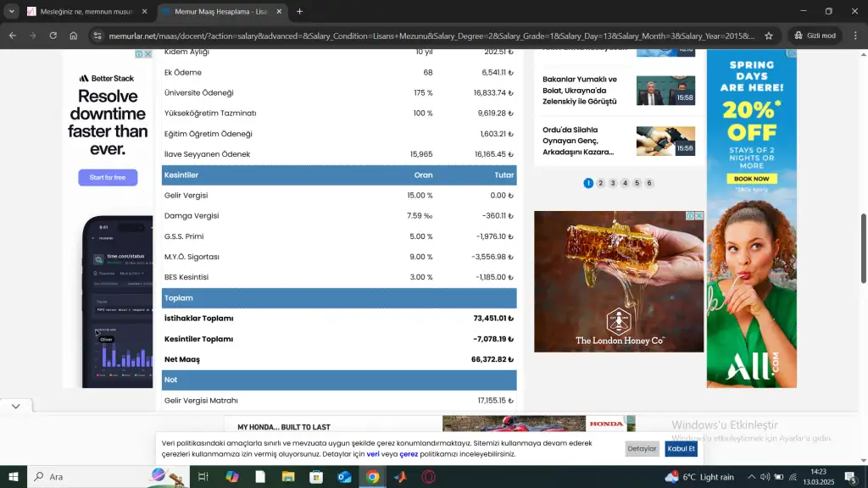Click the 'Detaylar' cookie button
The image size is (868, 488).
pos(642,448)
